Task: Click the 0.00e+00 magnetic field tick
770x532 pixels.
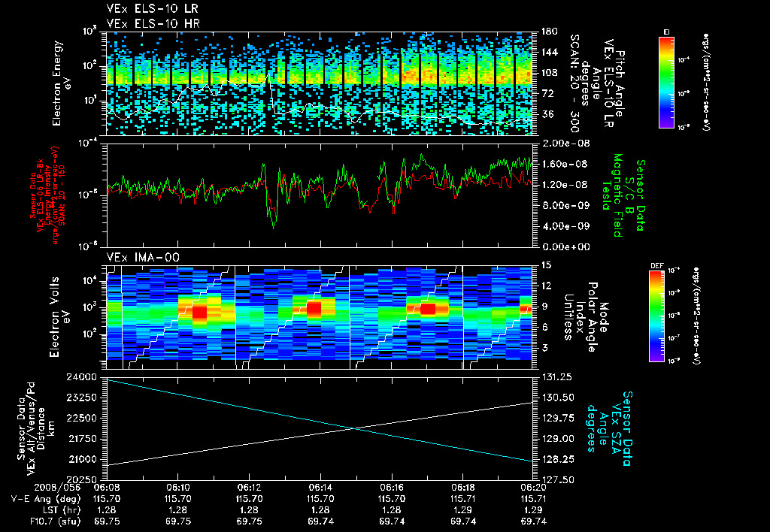Action: coord(565,247)
